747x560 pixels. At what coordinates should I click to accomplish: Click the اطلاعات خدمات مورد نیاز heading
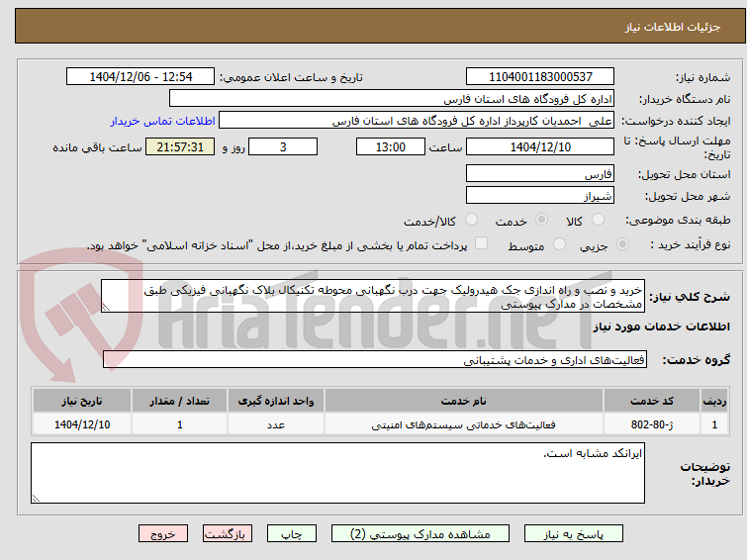pyautogui.click(x=661, y=327)
